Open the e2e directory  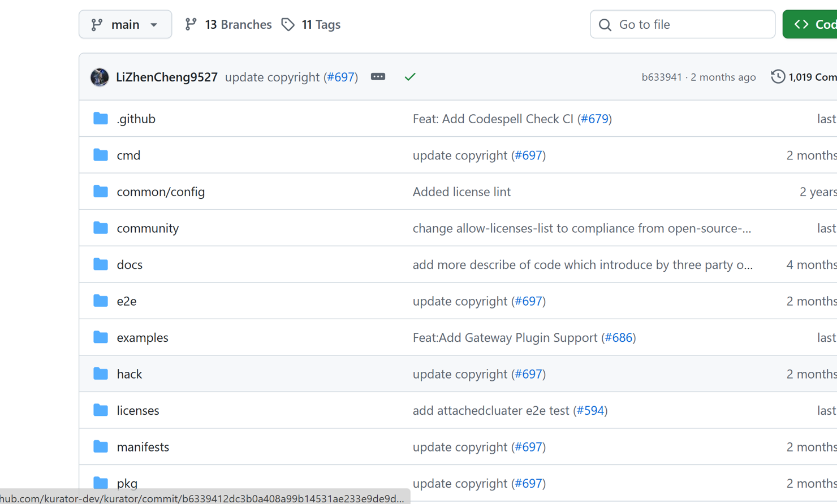pos(127,301)
